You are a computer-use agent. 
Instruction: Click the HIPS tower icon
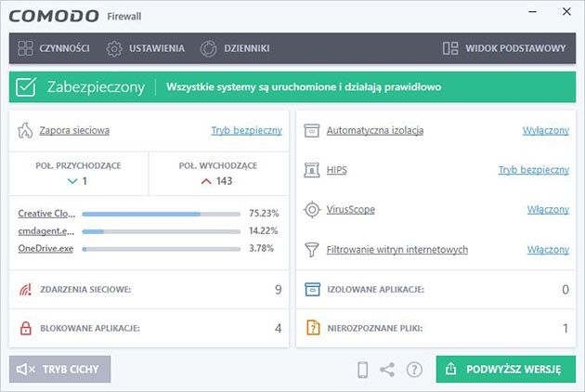[x=311, y=170]
